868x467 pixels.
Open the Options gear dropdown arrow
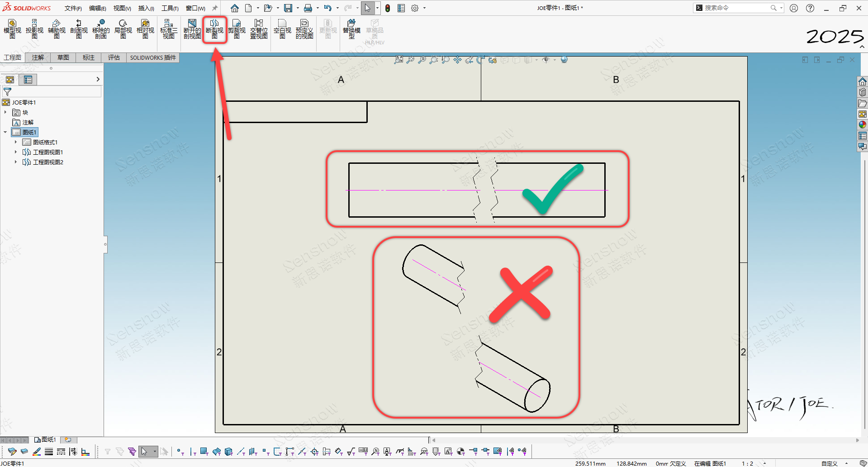click(424, 8)
